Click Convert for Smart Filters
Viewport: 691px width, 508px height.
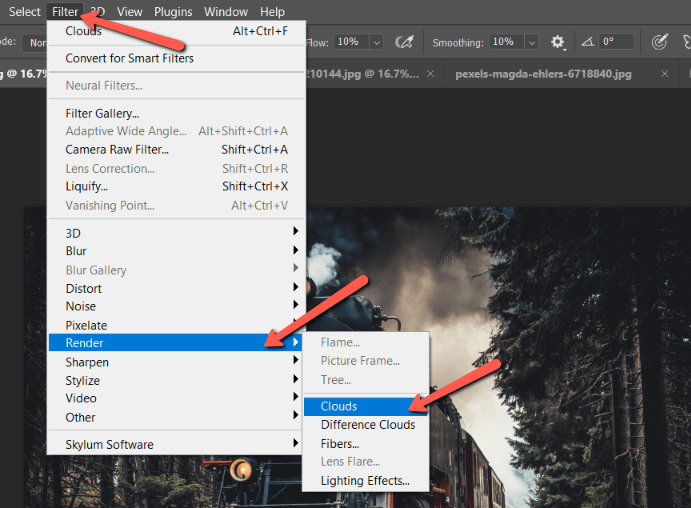tap(129, 58)
